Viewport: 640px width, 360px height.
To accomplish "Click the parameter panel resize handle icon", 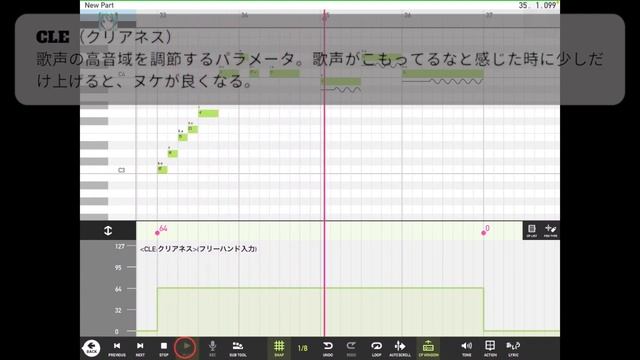I will 108,231.
